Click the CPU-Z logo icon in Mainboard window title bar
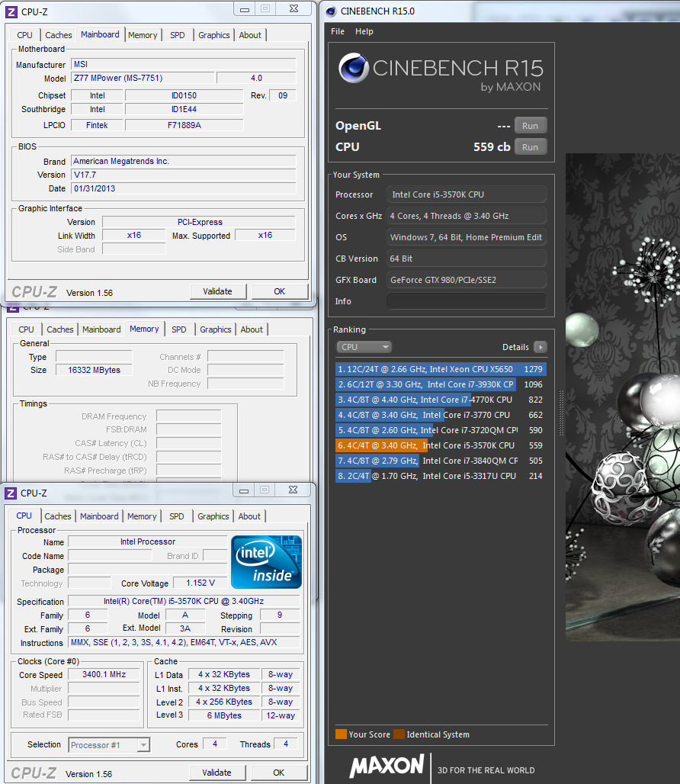The image size is (680, 784). pos(11,12)
